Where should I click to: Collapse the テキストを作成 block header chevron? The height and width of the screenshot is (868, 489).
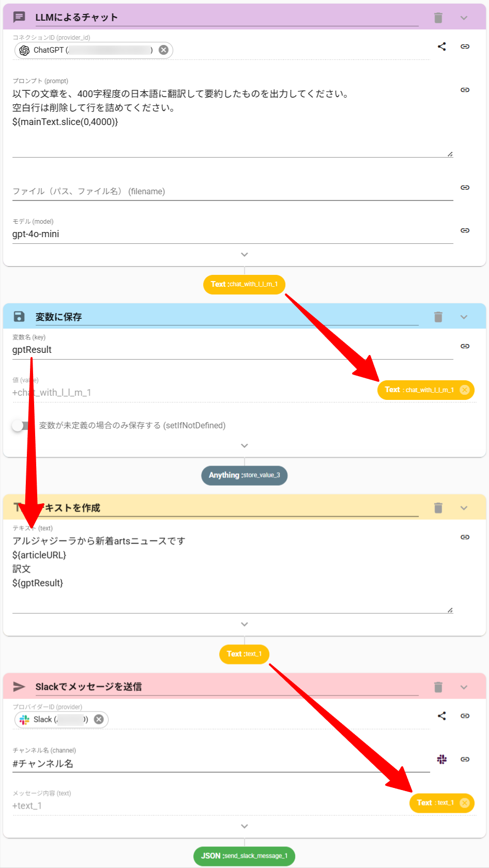[x=464, y=508]
